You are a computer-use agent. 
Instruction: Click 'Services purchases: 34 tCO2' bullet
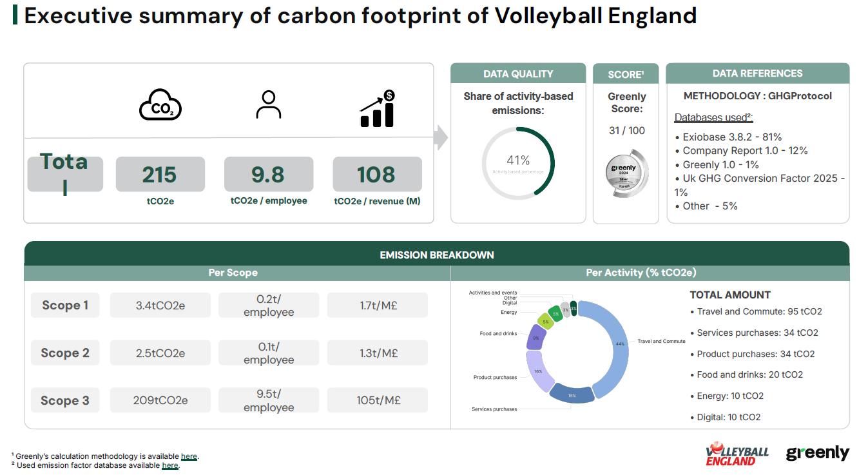click(x=754, y=333)
